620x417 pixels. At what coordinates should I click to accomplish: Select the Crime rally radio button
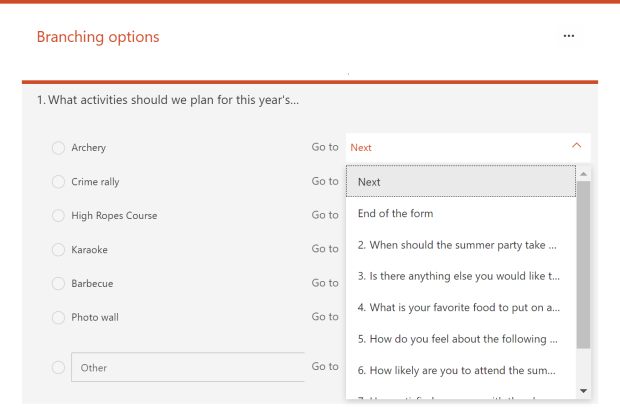58,182
